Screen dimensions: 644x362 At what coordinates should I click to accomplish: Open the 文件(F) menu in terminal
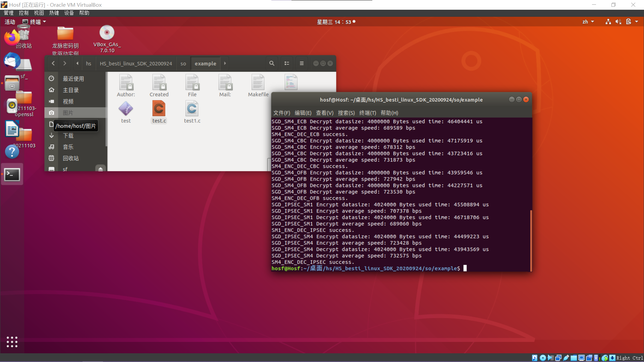click(x=281, y=113)
